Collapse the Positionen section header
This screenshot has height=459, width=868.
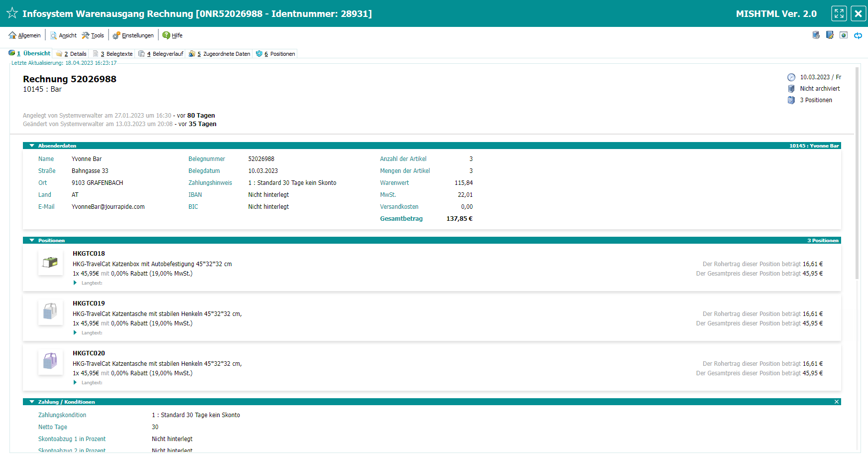(32, 241)
